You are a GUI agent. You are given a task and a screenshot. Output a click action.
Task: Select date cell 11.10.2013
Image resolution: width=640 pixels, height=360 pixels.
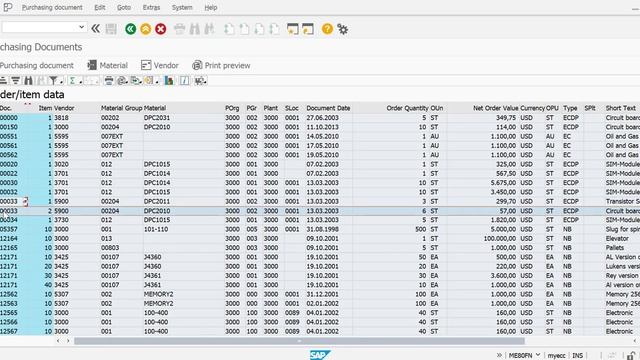(322, 127)
